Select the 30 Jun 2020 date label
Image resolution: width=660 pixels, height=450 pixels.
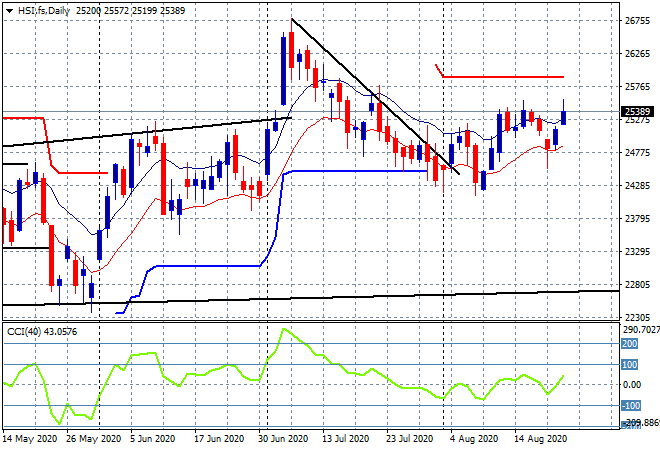[x=283, y=439]
